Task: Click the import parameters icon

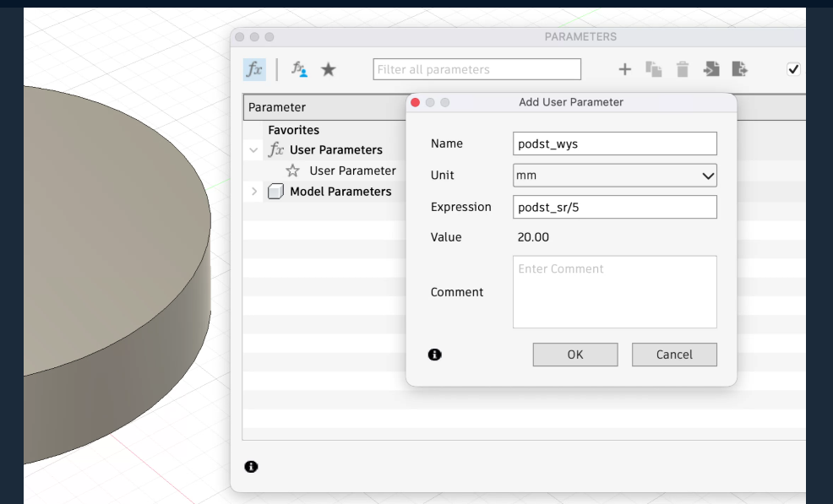Action: coord(711,69)
